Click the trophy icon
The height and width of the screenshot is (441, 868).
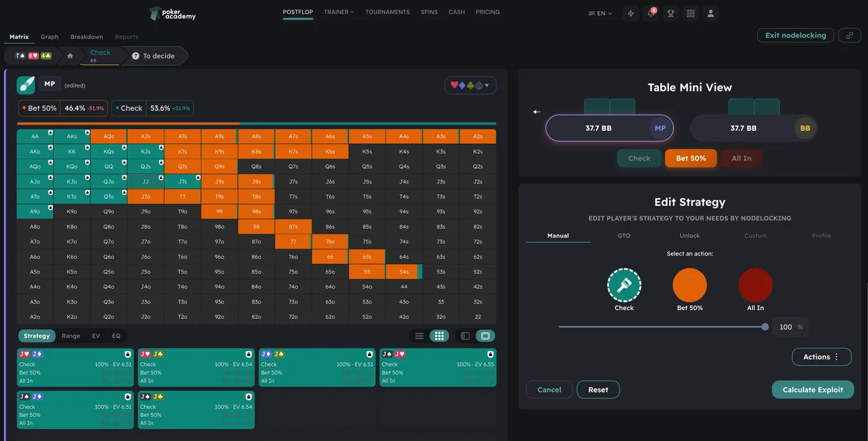[671, 13]
